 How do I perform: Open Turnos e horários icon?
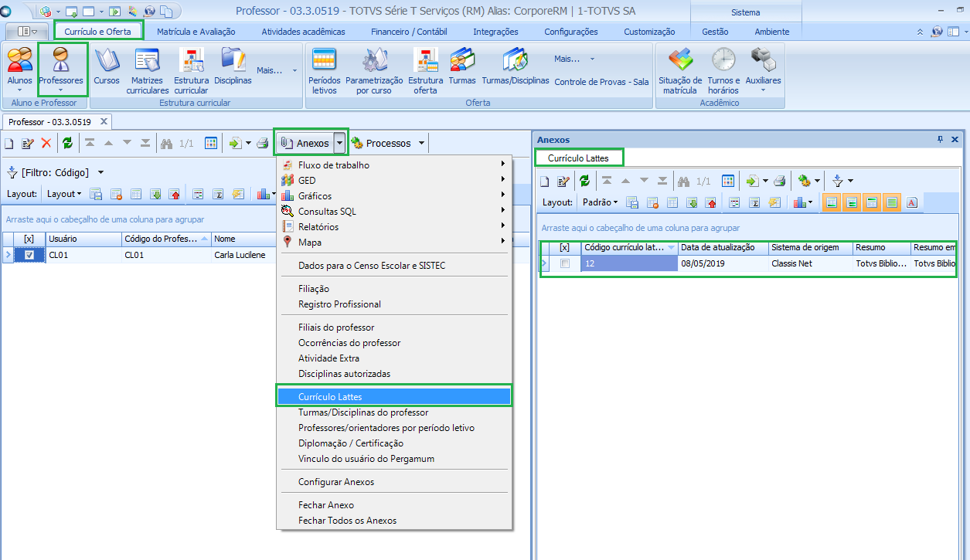723,71
